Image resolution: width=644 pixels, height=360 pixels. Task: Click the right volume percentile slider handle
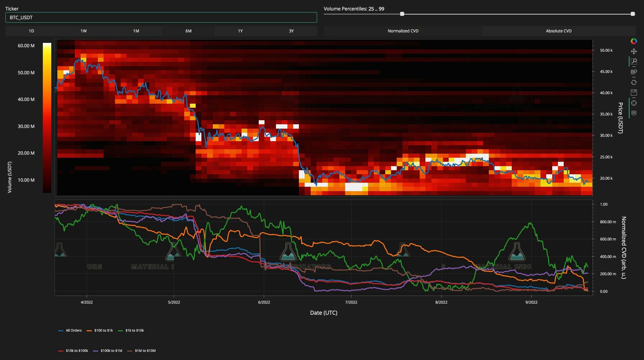click(x=633, y=14)
